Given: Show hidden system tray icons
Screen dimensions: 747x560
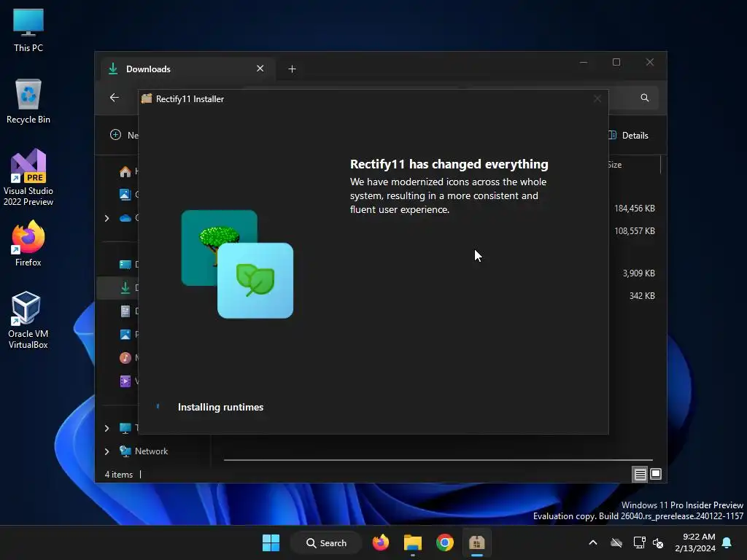Looking at the screenshot, I should coord(593,542).
